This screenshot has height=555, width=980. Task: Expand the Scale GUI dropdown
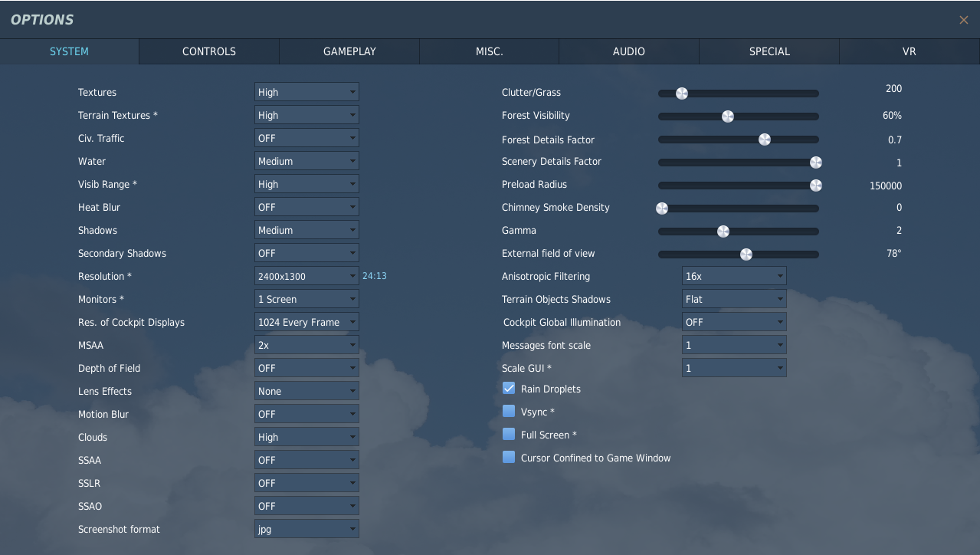[x=734, y=368]
